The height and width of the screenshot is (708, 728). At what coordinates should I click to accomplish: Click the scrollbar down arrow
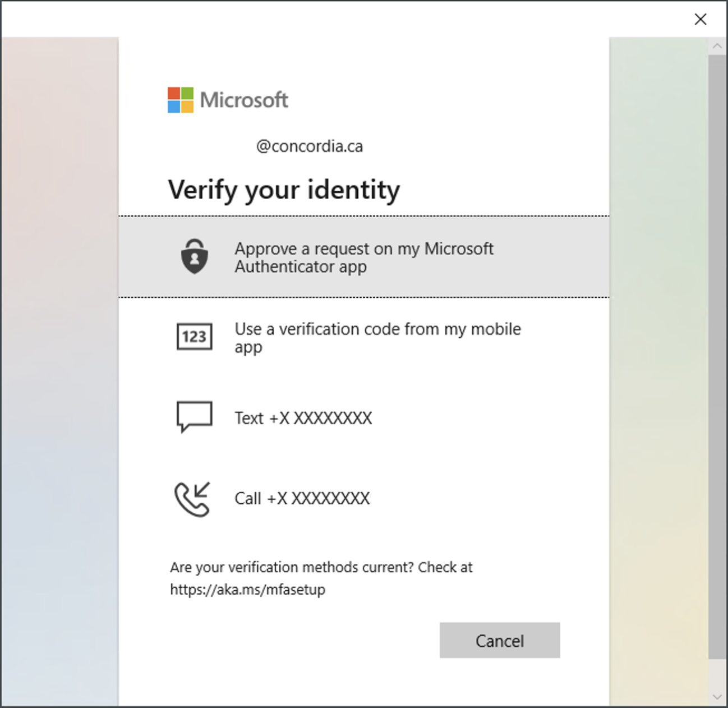point(717,697)
